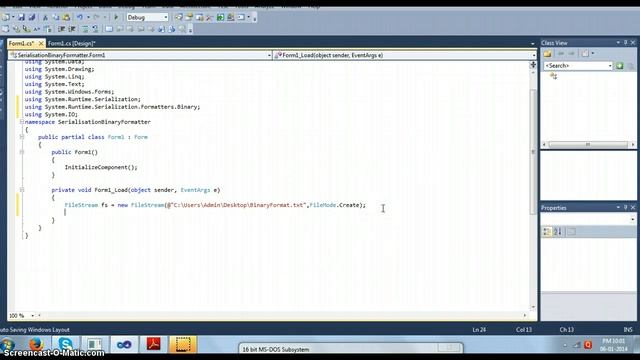Click the Class View horizontal scrollbar
This screenshot has height=360, width=640.
click(x=588, y=144)
